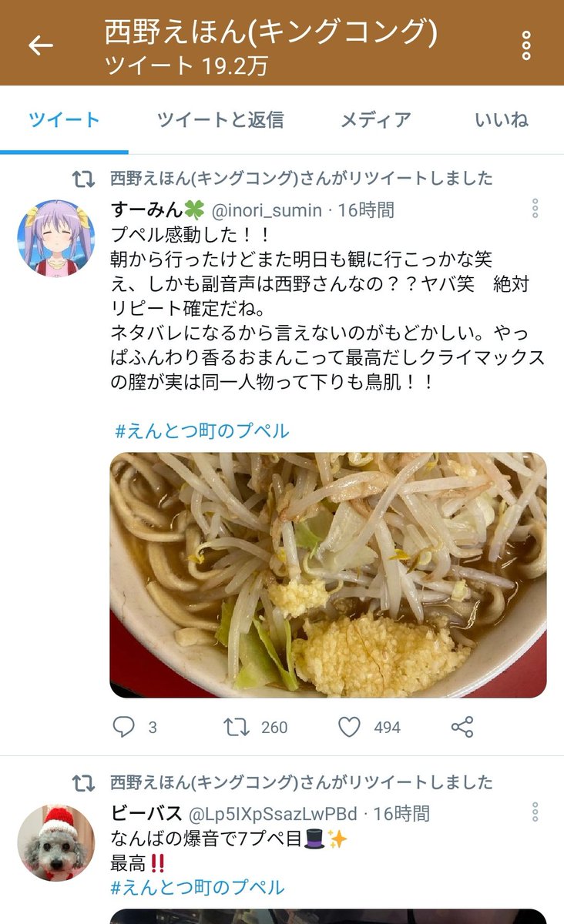Select the ツイート tab

pyautogui.click(x=65, y=119)
